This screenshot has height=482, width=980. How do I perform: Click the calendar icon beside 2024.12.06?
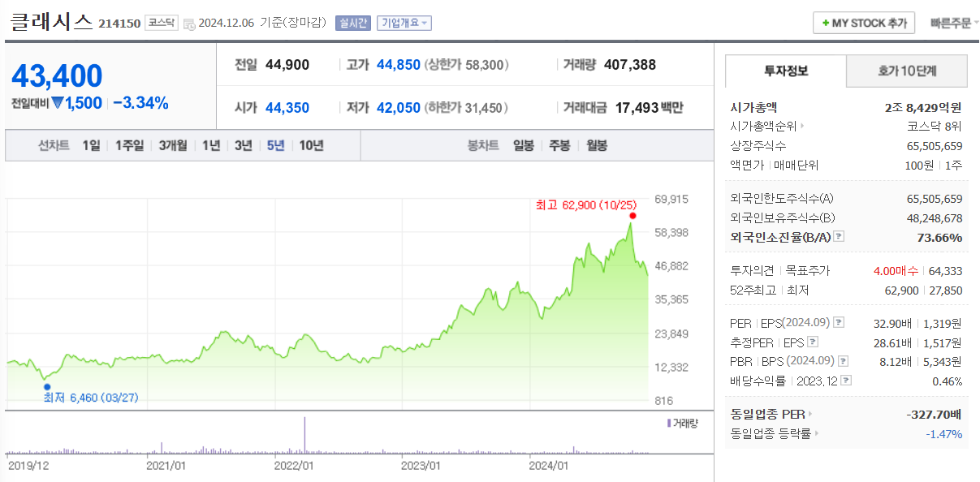click(x=189, y=24)
